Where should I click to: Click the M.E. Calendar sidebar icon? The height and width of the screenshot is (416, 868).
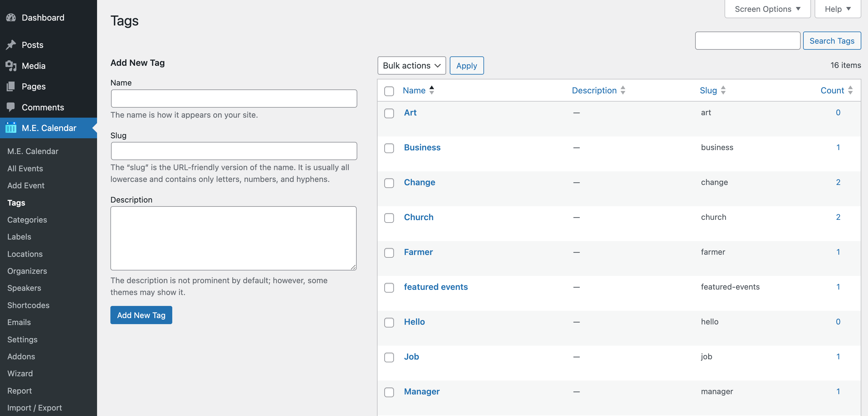click(x=11, y=128)
